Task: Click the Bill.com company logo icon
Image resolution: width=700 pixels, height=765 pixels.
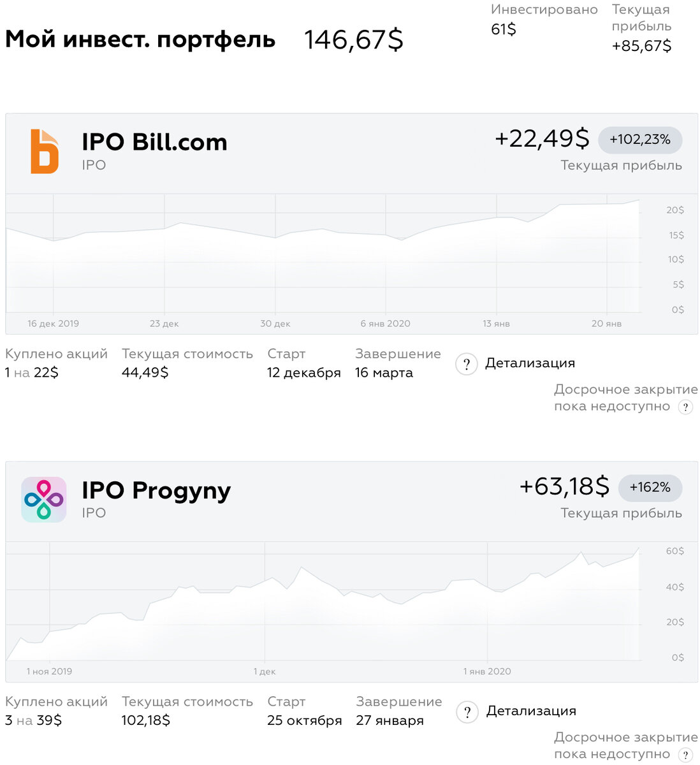Action: 44,151
